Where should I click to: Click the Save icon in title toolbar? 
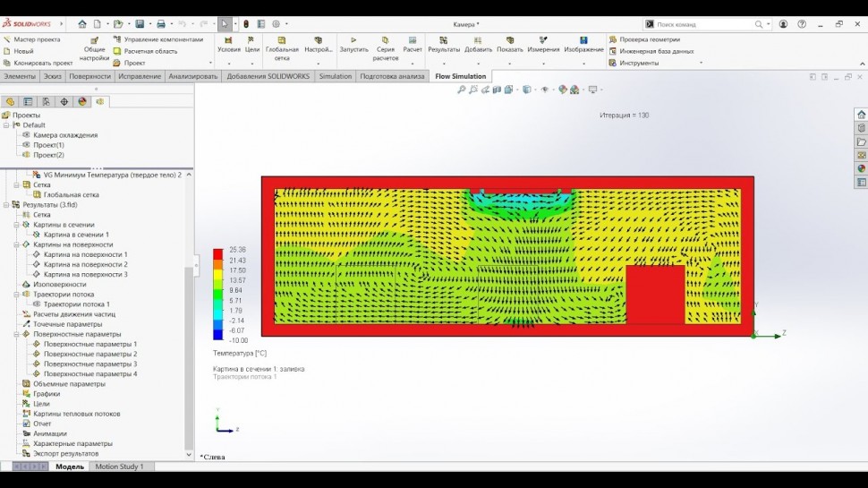[x=140, y=24]
